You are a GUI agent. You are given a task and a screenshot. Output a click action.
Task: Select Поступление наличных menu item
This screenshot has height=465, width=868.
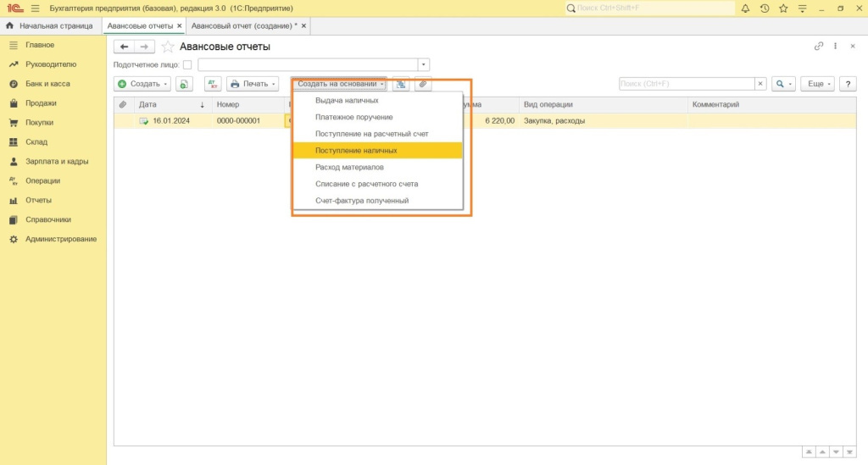coord(356,150)
